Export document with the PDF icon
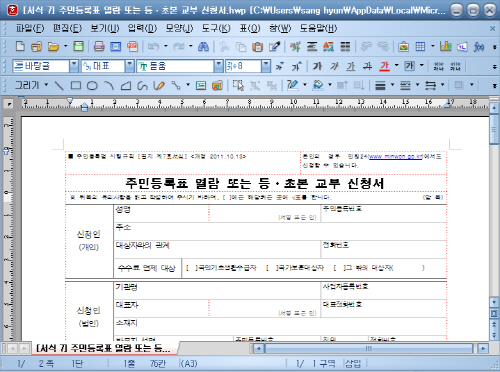 pyautogui.click(x=132, y=46)
